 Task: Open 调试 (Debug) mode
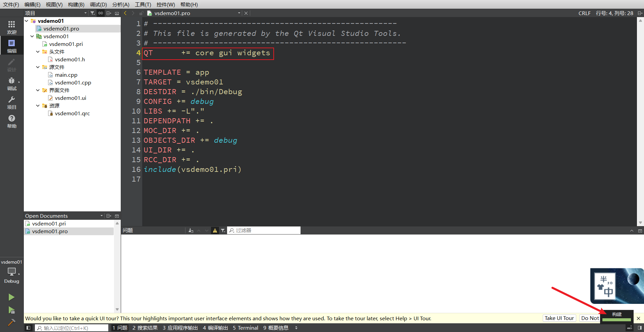point(12,84)
